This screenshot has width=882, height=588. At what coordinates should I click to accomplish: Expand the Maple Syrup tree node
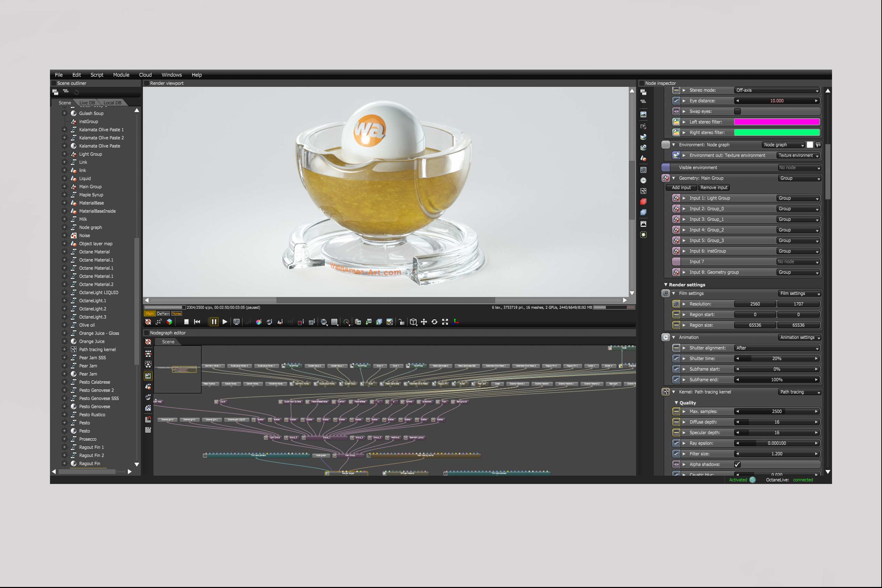tap(64, 195)
